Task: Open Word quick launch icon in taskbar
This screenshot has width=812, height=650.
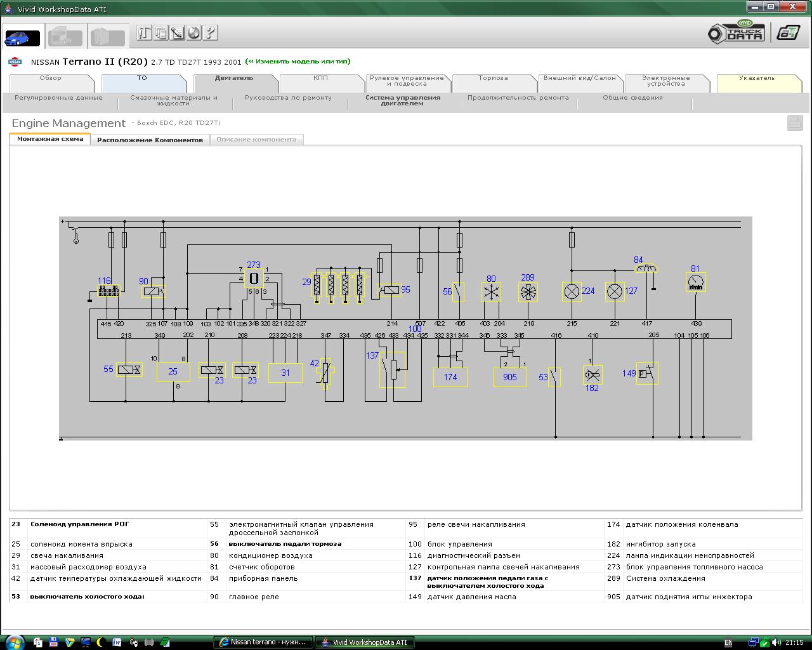Action: (x=117, y=642)
